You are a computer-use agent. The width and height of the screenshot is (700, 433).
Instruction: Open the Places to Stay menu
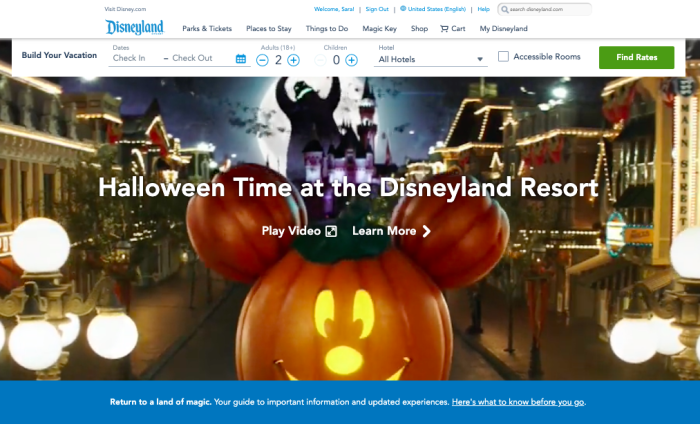tap(271, 29)
